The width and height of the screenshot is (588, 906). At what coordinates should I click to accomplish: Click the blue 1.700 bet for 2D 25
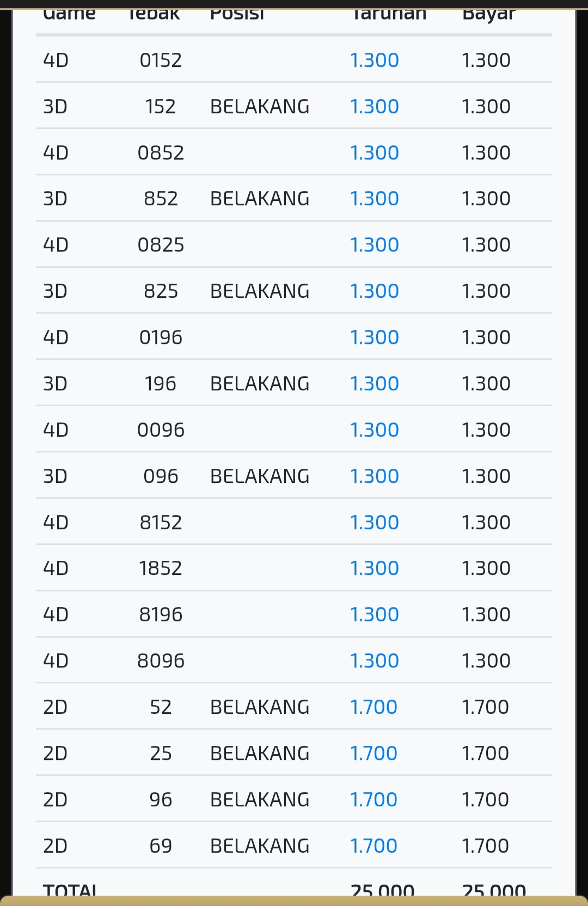point(373,754)
